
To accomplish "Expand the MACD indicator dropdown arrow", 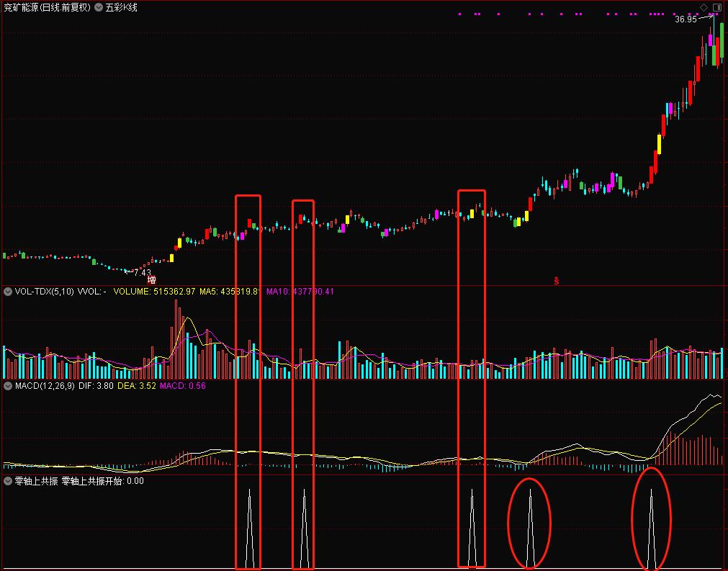I will point(9,386).
